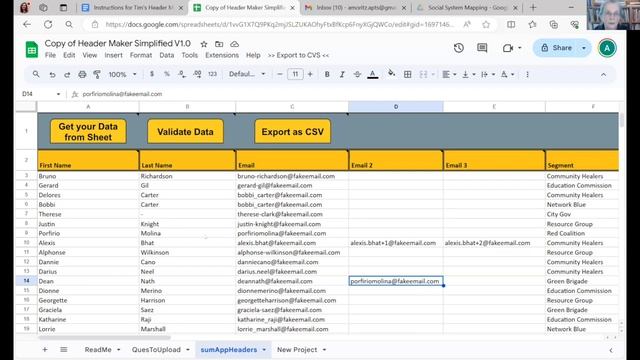This screenshot has height=360, width=640.
Task: Open a new browser tab
Action: (533, 7)
